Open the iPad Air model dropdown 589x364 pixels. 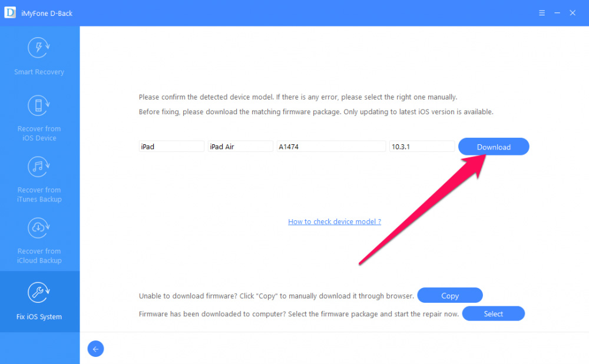[x=240, y=147]
